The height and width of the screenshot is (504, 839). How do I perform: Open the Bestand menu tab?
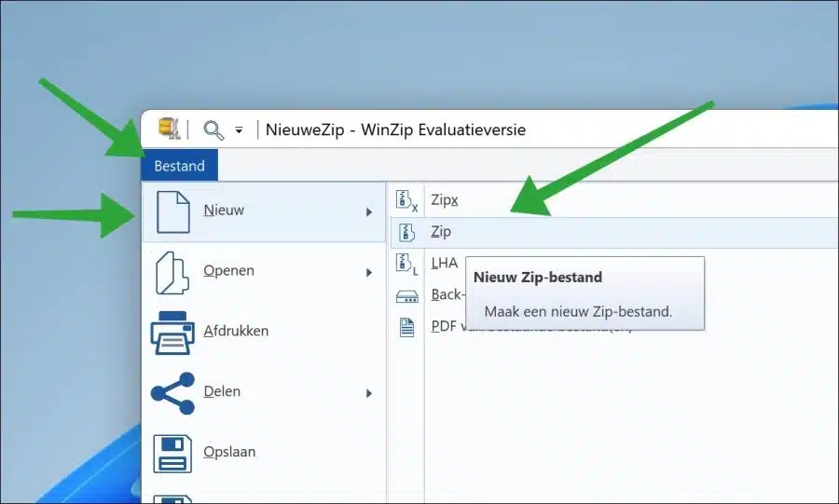179,166
